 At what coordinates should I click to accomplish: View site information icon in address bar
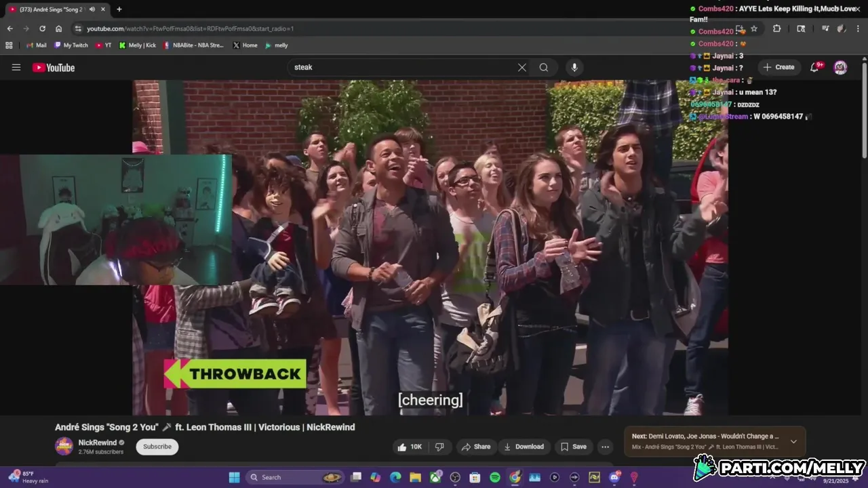point(78,28)
